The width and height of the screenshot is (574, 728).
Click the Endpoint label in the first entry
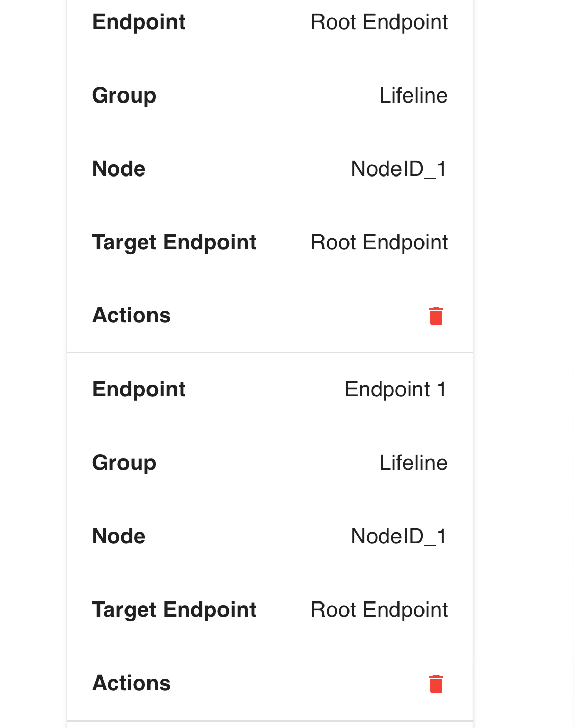coord(139,22)
